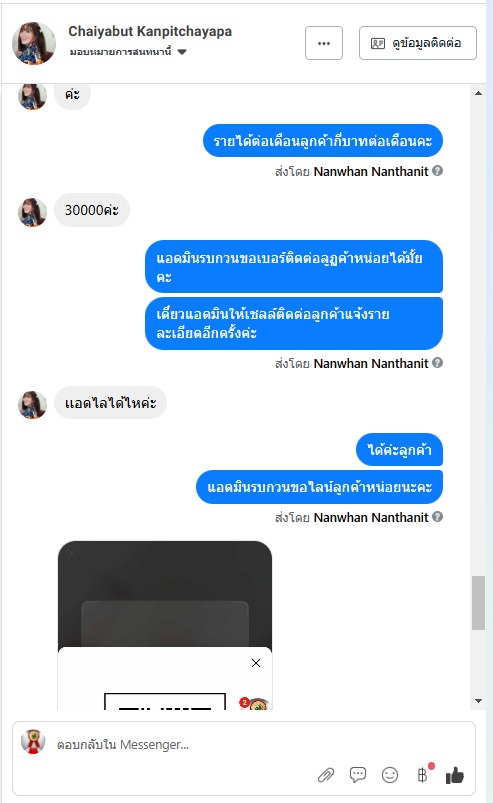
Task: Click the page avatar beside reply box
Action: [33, 742]
